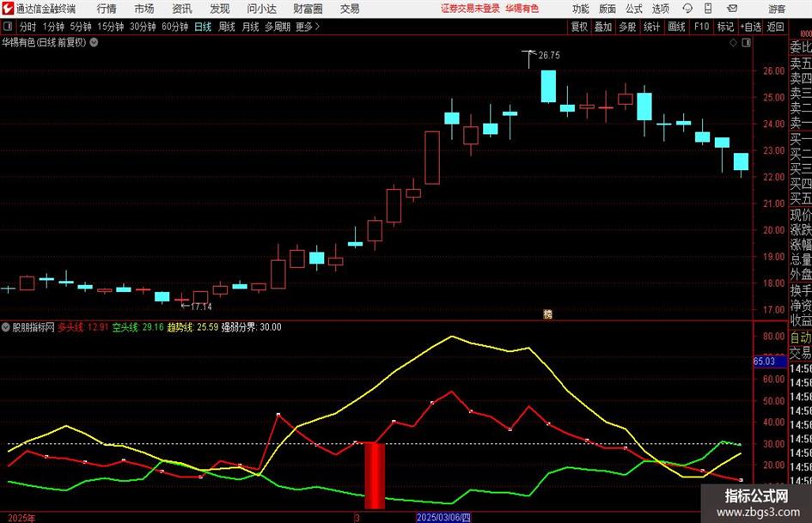Expand 更多 period options
The height and width of the screenshot is (523, 812).
pos(308,27)
